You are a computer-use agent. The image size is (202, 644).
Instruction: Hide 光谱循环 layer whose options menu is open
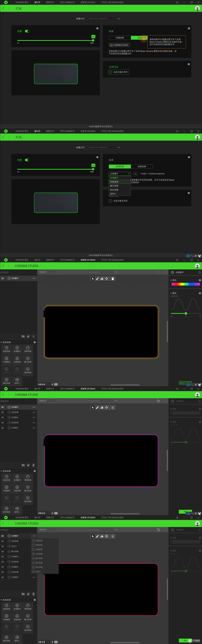coord(3,536)
